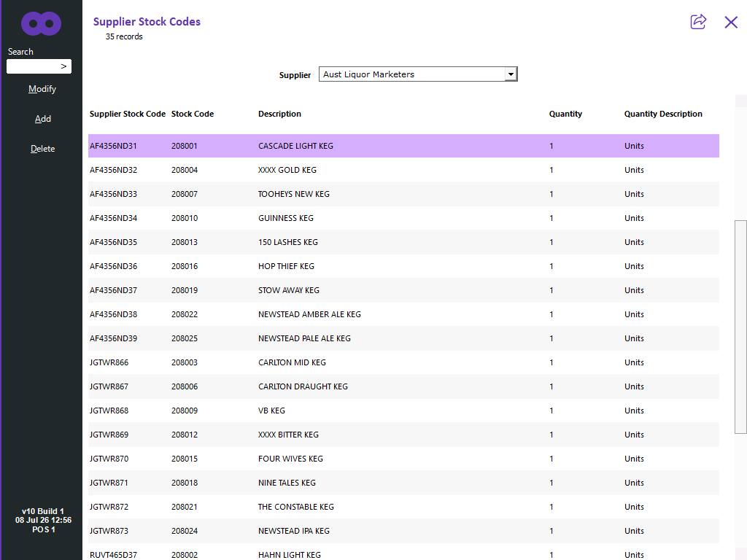
Task: Sort by Supplier Stock Code header
Action: click(x=127, y=114)
